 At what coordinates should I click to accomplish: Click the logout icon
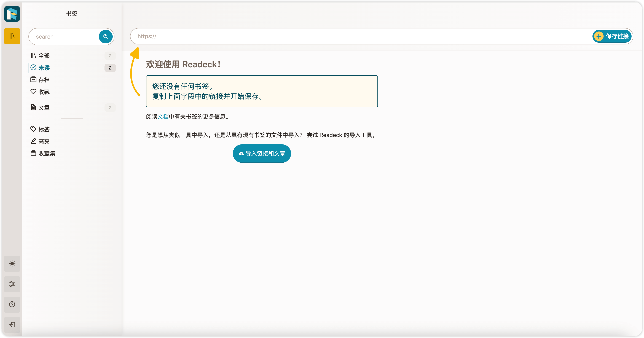12,325
